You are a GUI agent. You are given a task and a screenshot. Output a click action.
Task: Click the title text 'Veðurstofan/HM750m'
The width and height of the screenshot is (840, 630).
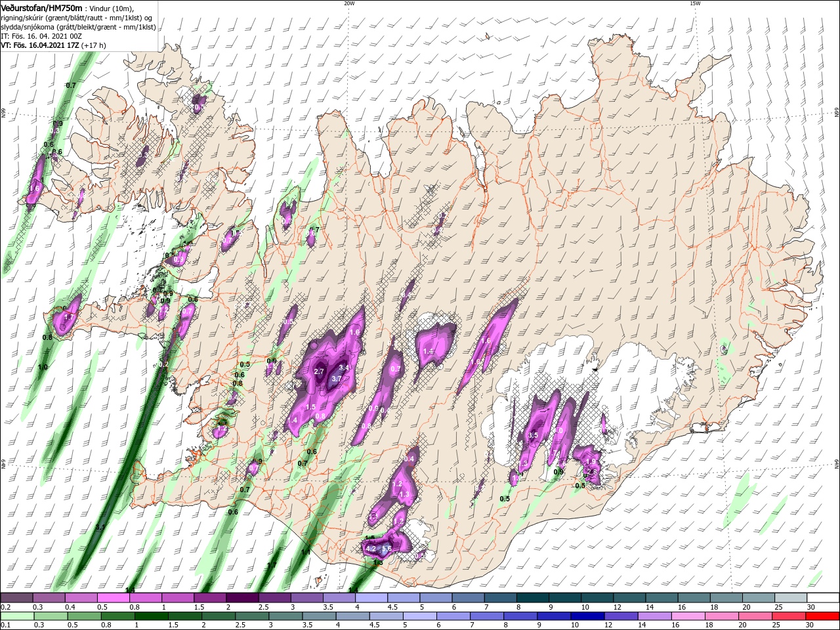[41, 8]
